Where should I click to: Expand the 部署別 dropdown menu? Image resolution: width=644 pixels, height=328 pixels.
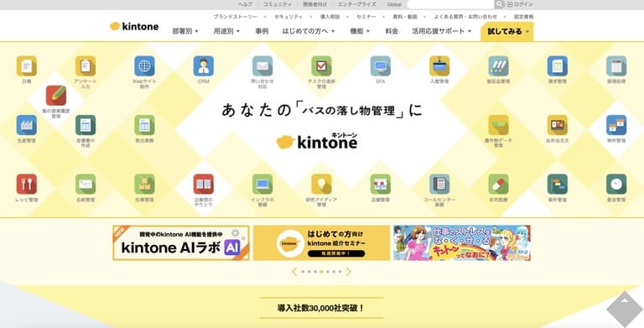coord(185,31)
